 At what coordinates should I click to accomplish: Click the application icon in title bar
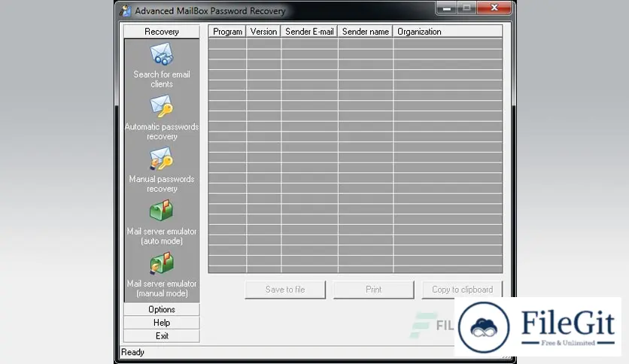[x=125, y=11]
